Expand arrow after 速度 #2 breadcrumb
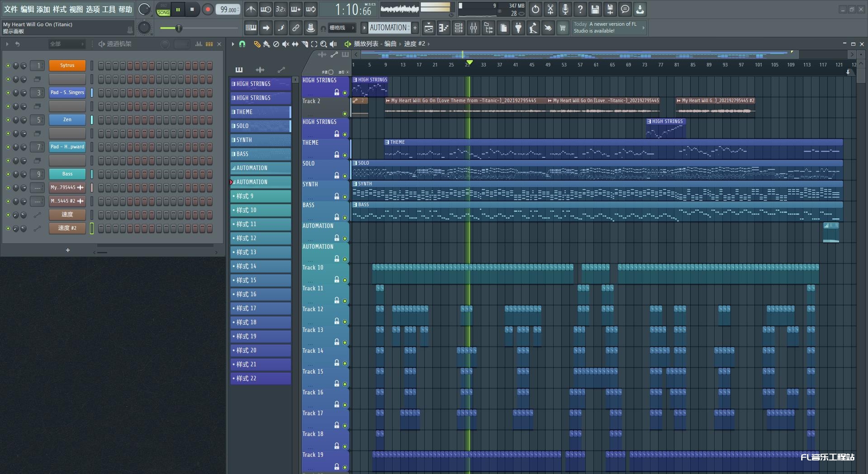Image resolution: width=868 pixels, height=474 pixels. pyautogui.click(x=429, y=44)
